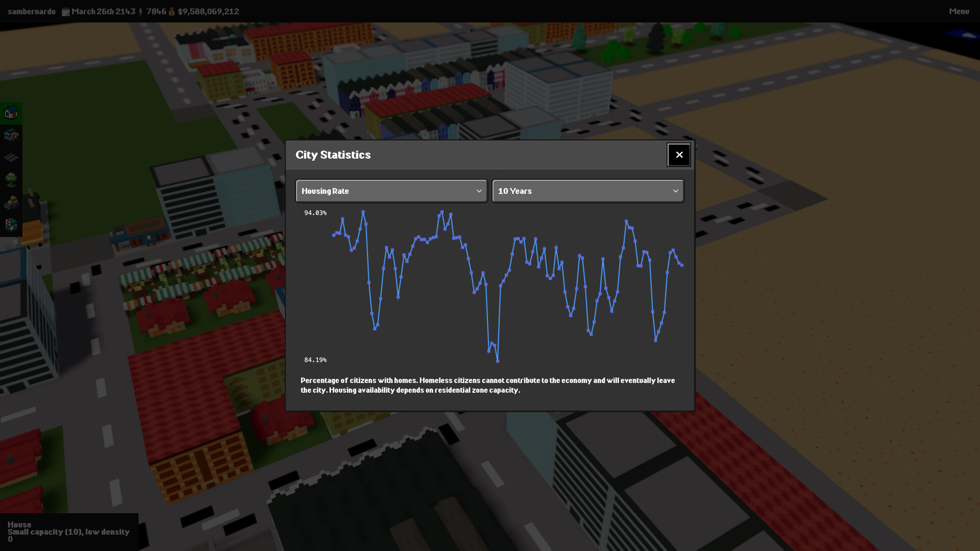Open the 10 Years time range dropdown

(588, 191)
